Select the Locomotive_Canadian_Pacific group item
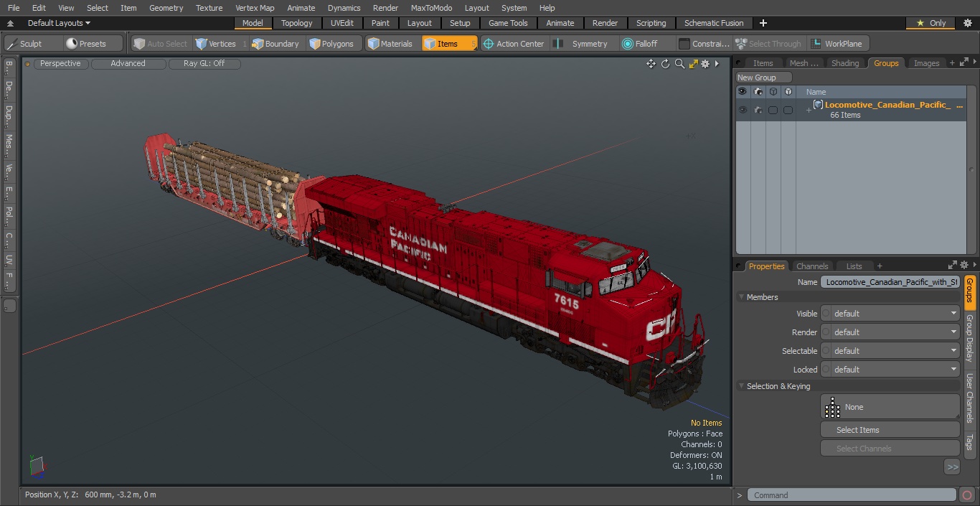This screenshot has height=506, width=980. [887, 105]
